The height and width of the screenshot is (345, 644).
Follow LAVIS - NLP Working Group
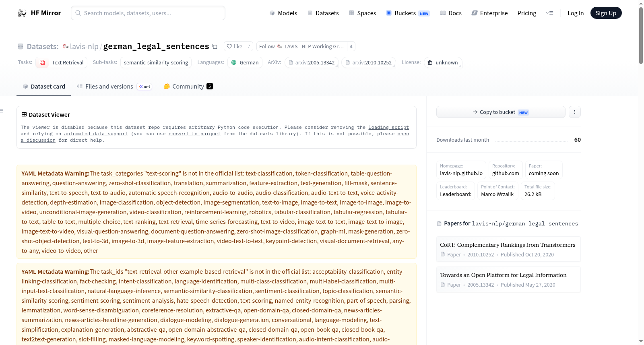click(301, 46)
